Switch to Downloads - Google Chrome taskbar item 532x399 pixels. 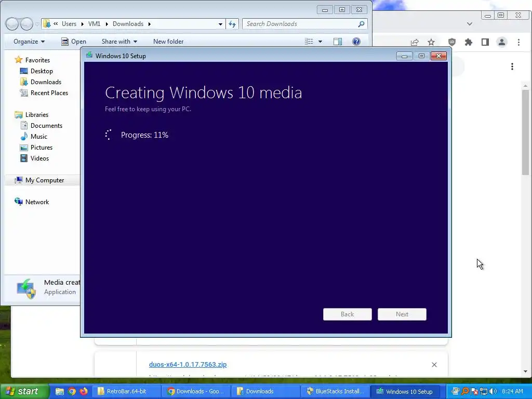(x=196, y=391)
